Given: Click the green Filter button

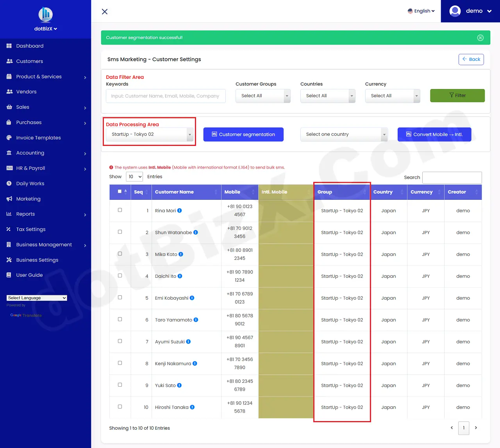Looking at the screenshot, I should 457,96.
